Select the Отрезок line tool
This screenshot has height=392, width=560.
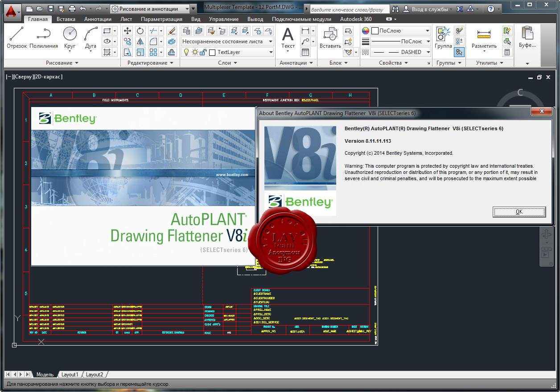click(17, 37)
